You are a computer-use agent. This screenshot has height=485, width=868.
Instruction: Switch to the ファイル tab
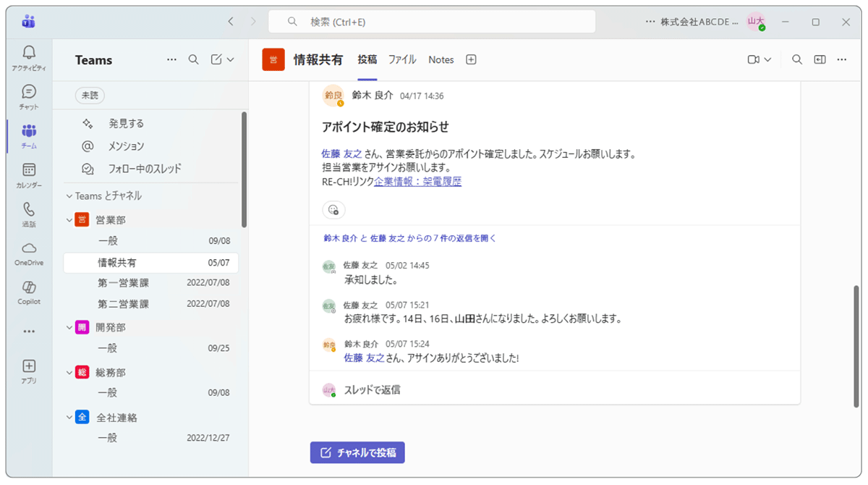point(402,60)
